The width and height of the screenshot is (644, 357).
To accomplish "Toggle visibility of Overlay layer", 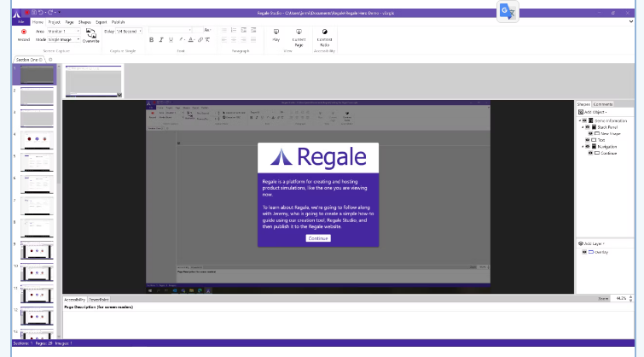I will click(x=584, y=252).
